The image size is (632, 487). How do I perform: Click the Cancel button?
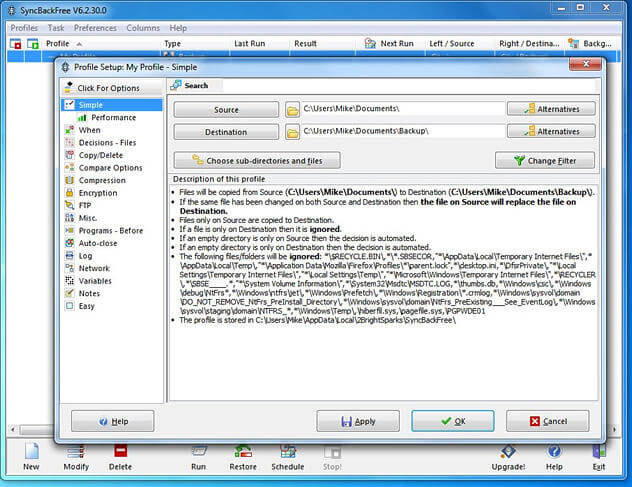[547, 421]
